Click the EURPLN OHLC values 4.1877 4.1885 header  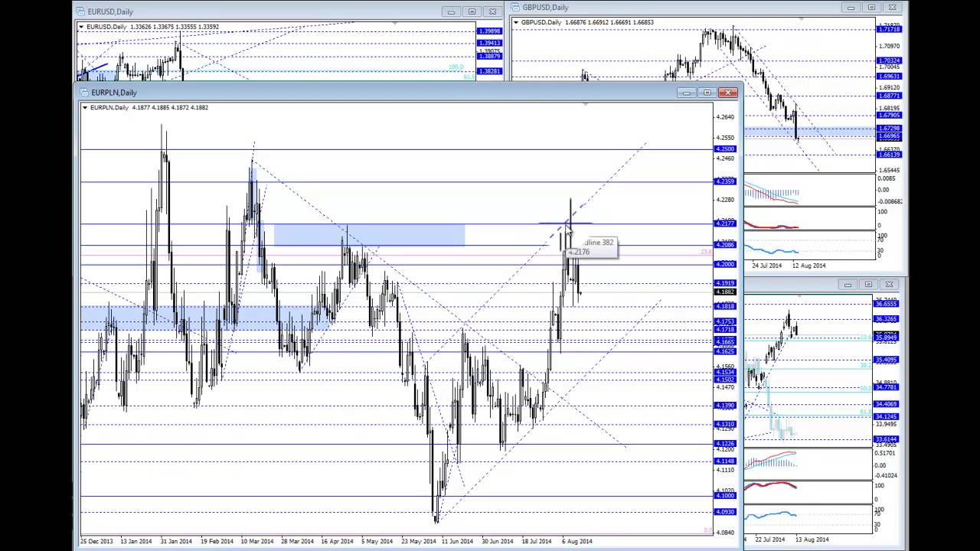(170, 108)
